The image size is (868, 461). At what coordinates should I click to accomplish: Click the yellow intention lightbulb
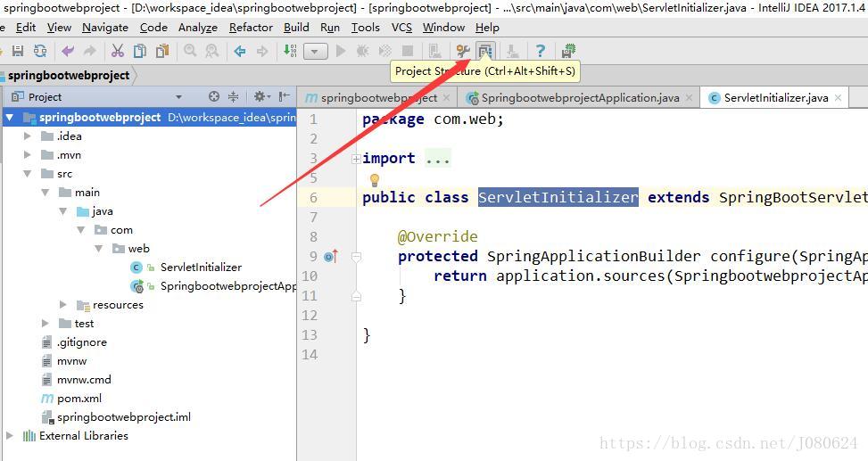374,179
